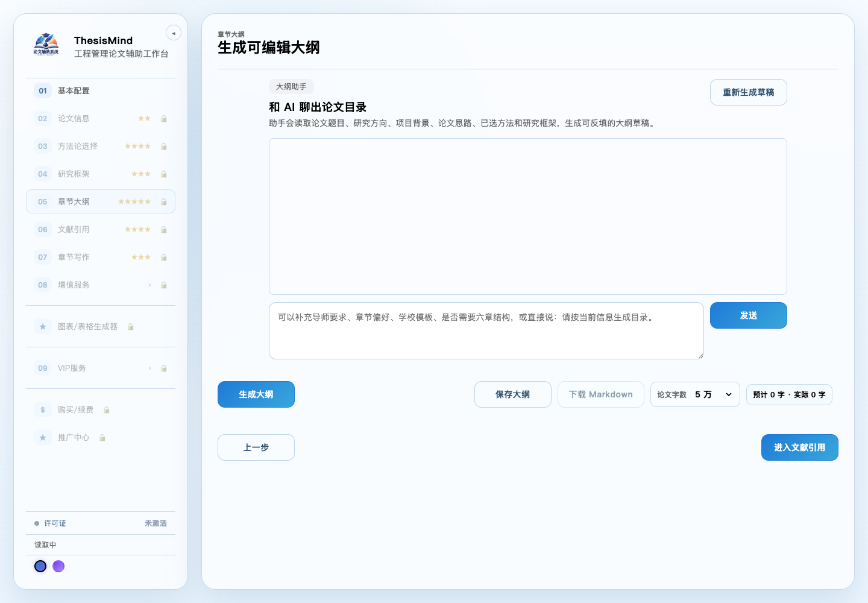Click the lock icon beside 购买/续费
This screenshot has height=603, width=868.
(107, 410)
